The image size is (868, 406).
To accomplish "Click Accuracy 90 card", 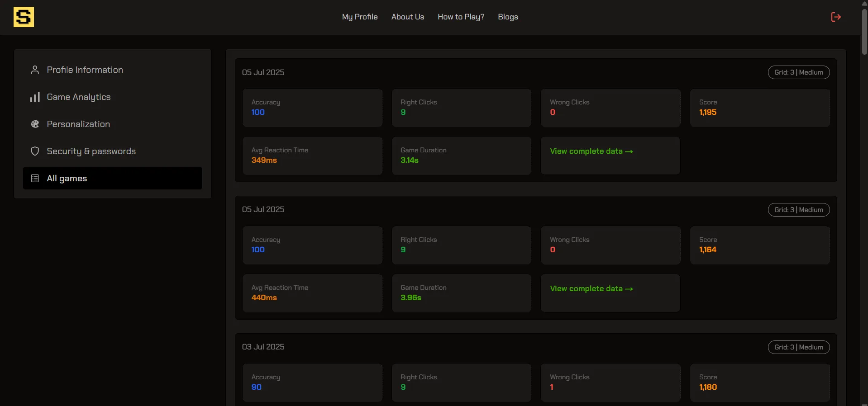I will coord(312,382).
